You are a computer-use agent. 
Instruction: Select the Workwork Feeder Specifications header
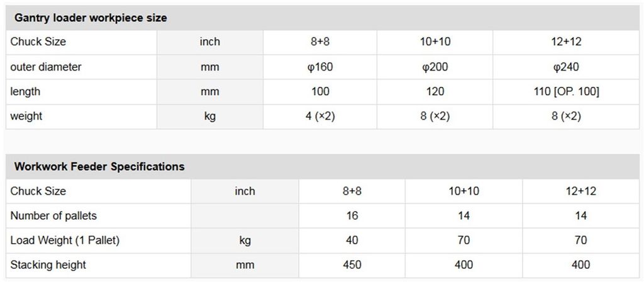99,167
